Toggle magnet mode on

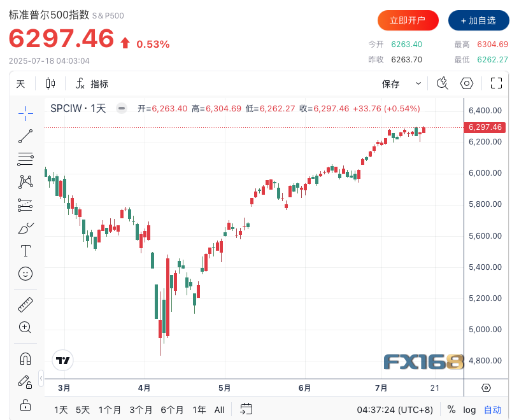point(25,359)
